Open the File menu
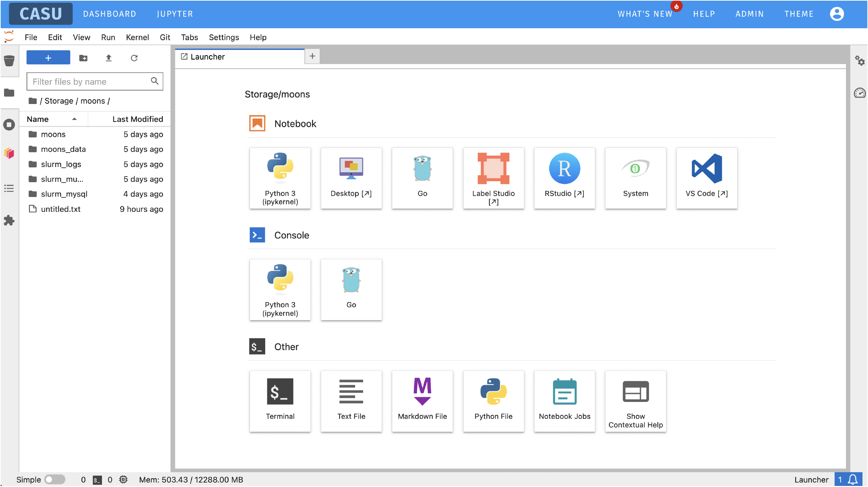The height and width of the screenshot is (487, 868). [31, 37]
